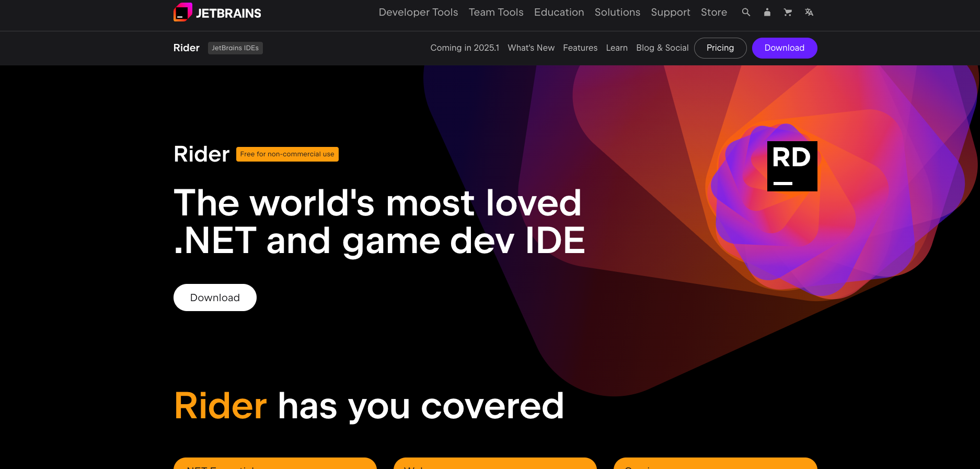Open the Store menu
This screenshot has width=980, height=469.
(x=714, y=12)
